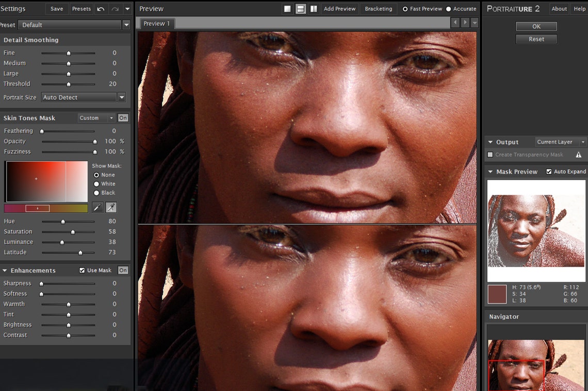Adjust the Luminance slider
588x391 pixels.
(x=68, y=242)
